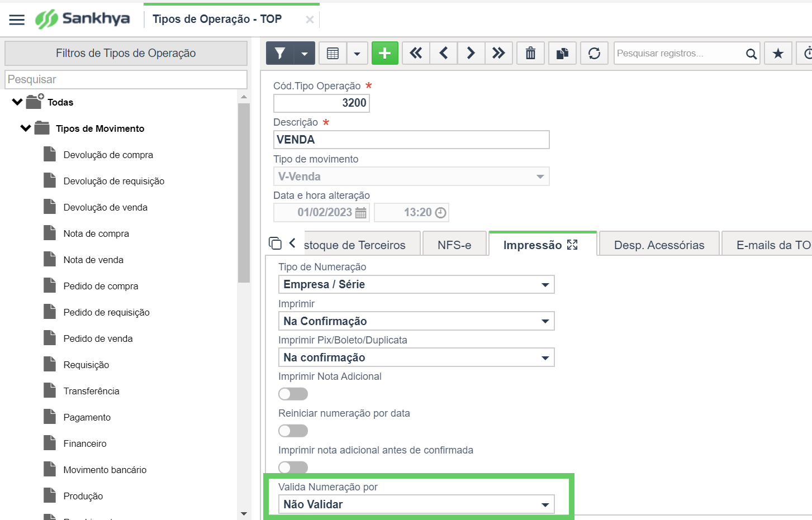Select Produção in the tree

click(x=83, y=496)
